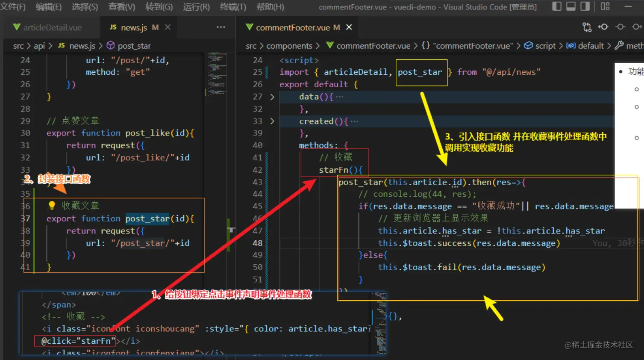Click starFn() method definition
The width and height of the screenshot is (644, 360).
[x=341, y=170]
